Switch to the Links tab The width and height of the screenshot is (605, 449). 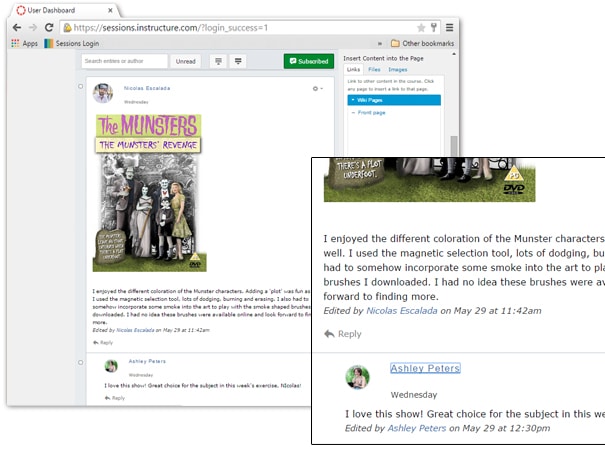(353, 69)
